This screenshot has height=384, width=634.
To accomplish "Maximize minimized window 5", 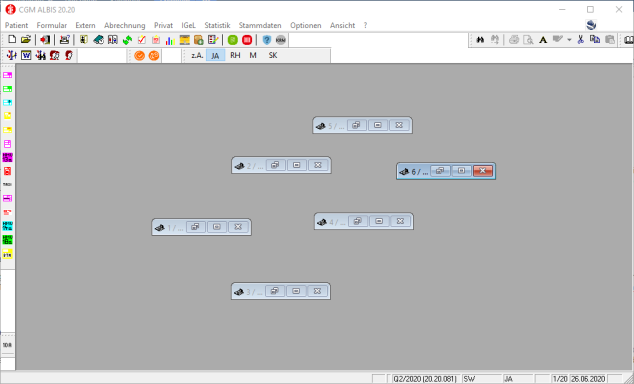I will point(378,125).
